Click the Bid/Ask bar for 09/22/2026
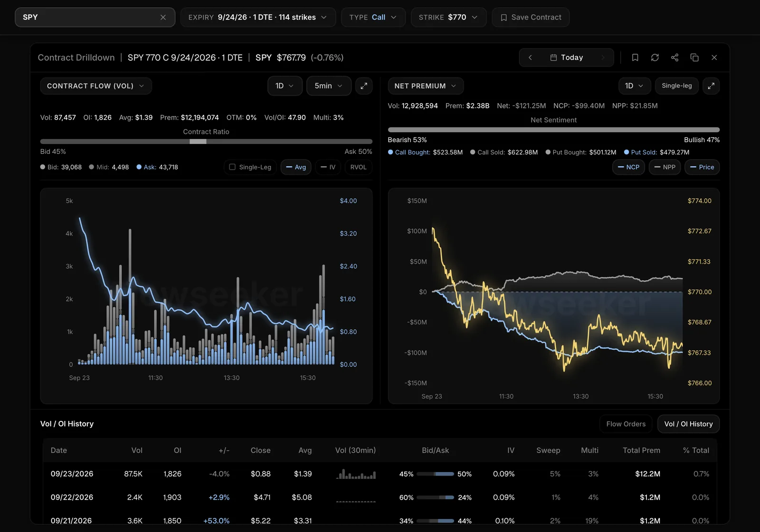The height and width of the screenshot is (532, 760). point(436,497)
